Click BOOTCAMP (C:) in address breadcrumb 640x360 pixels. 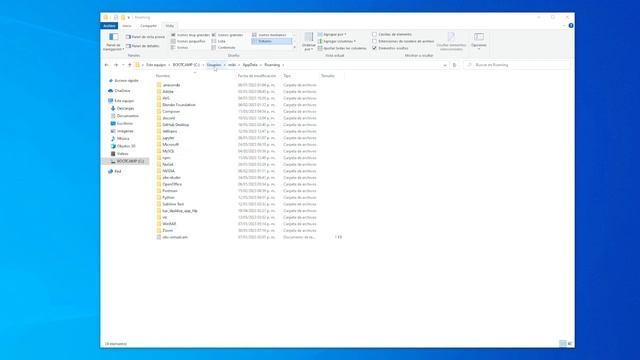[186, 65]
